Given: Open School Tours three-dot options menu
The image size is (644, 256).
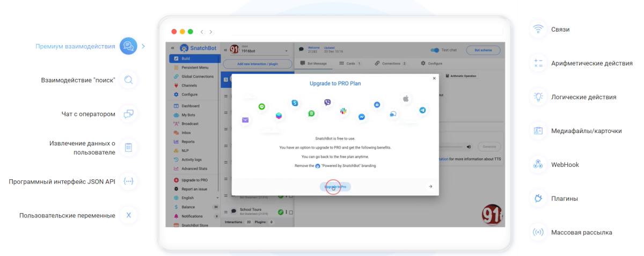Looking at the screenshot, I should tap(286, 211).
